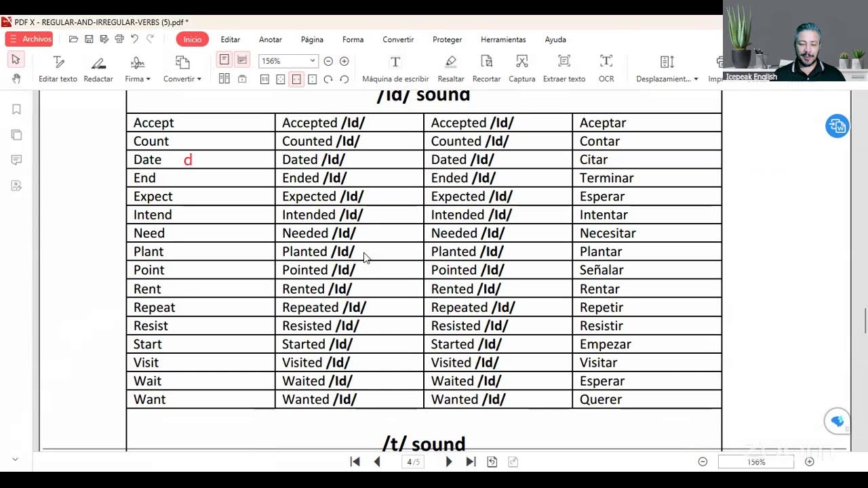
Task: Click the page number field 4/5
Action: pos(413,462)
